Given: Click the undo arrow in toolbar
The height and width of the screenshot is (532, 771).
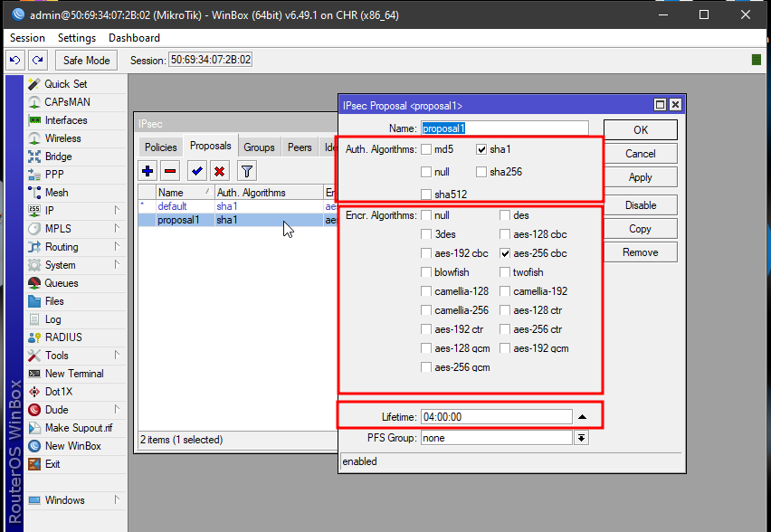Looking at the screenshot, I should point(15,60).
